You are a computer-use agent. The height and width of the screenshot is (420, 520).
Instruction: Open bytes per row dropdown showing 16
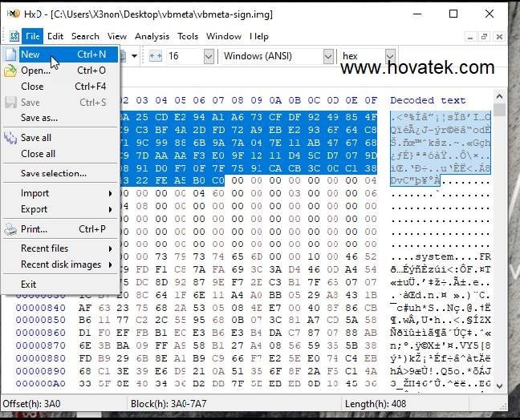click(x=209, y=56)
